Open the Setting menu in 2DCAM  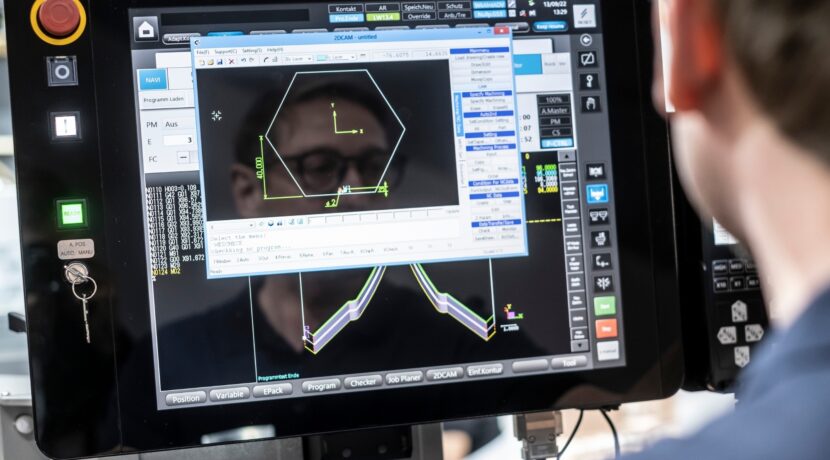click(251, 51)
